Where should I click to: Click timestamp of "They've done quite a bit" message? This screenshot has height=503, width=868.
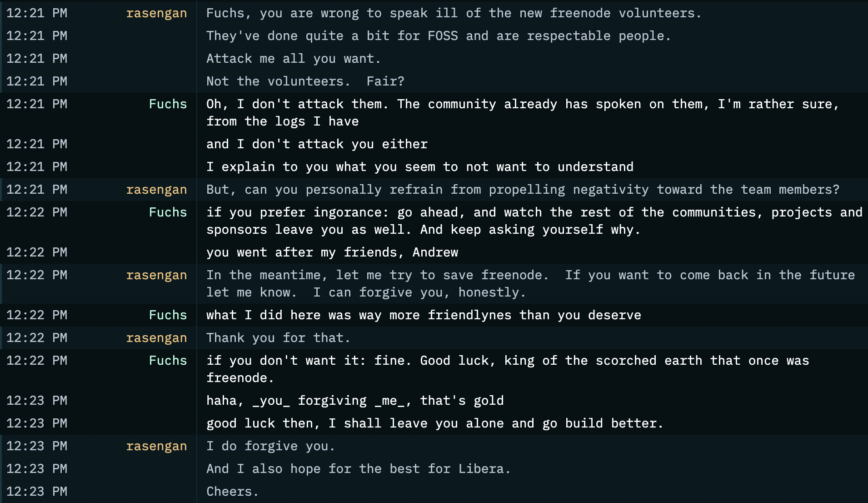pos(37,36)
